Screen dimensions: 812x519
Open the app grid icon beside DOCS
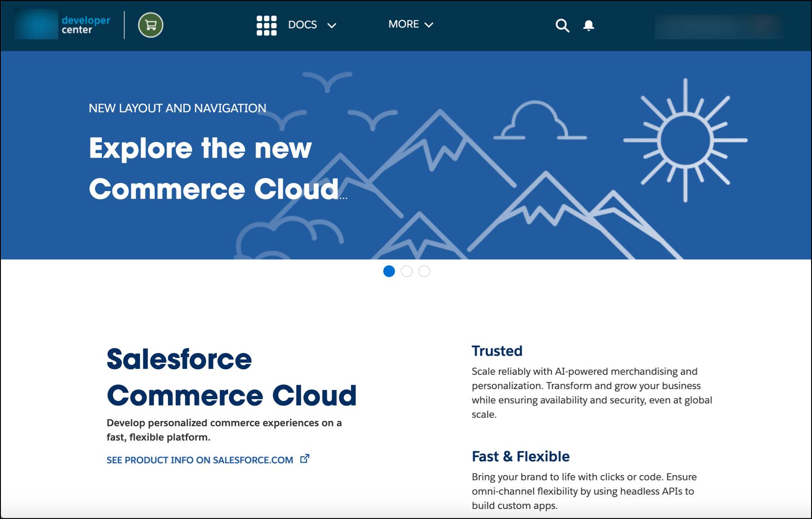(266, 25)
